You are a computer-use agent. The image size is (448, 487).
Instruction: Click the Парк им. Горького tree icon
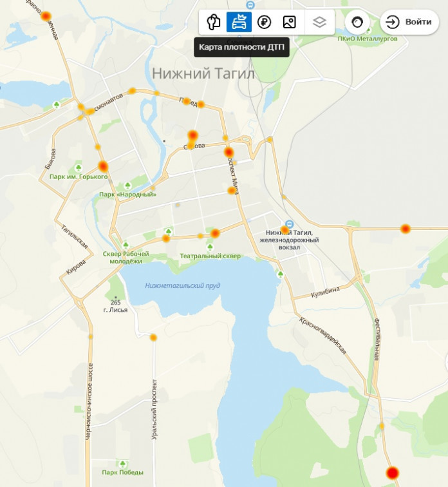tap(79, 168)
